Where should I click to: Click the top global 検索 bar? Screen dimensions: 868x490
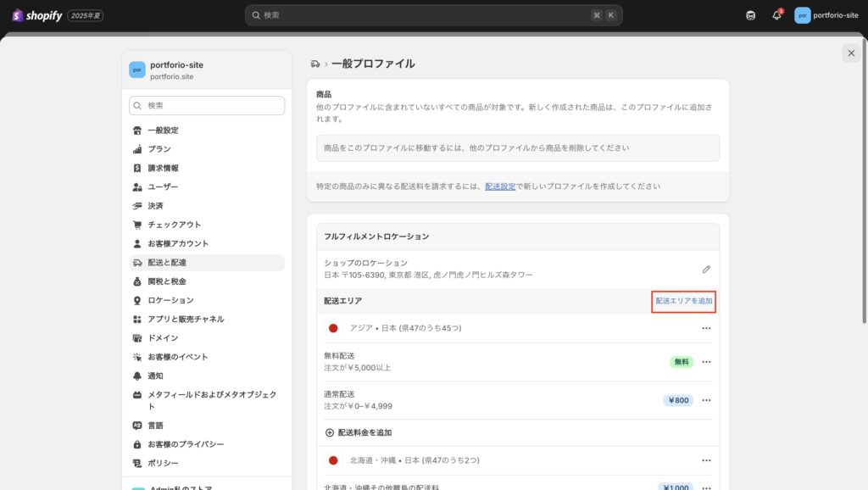(433, 15)
